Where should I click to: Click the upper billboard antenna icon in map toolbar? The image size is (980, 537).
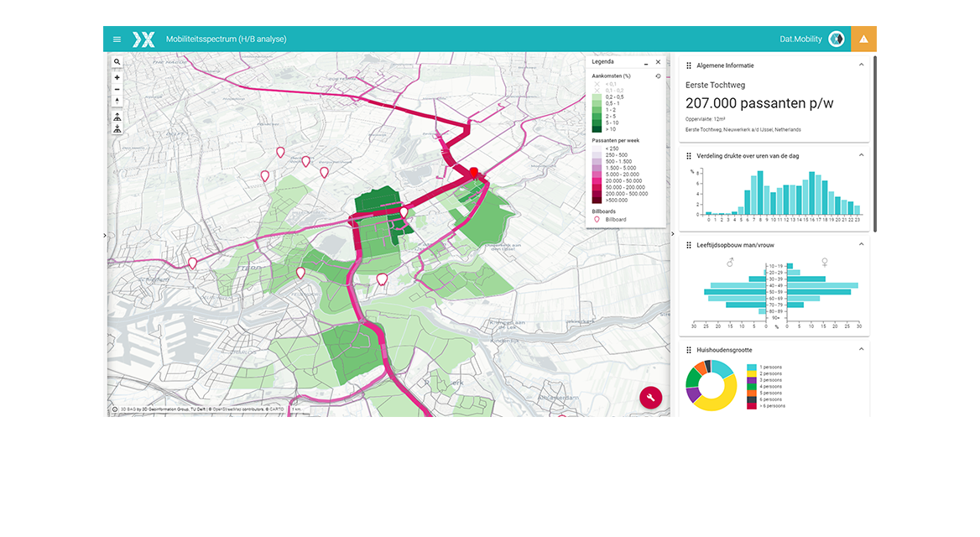[x=117, y=117]
